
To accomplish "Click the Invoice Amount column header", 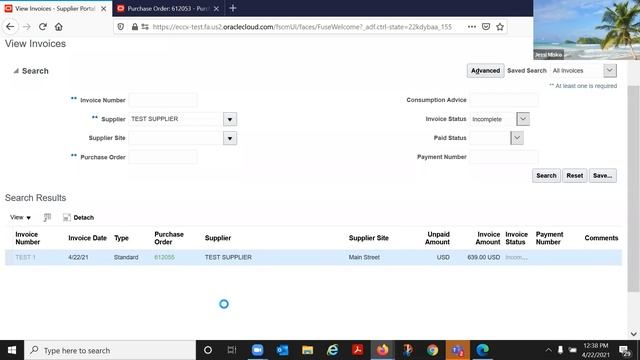I will click(488, 238).
